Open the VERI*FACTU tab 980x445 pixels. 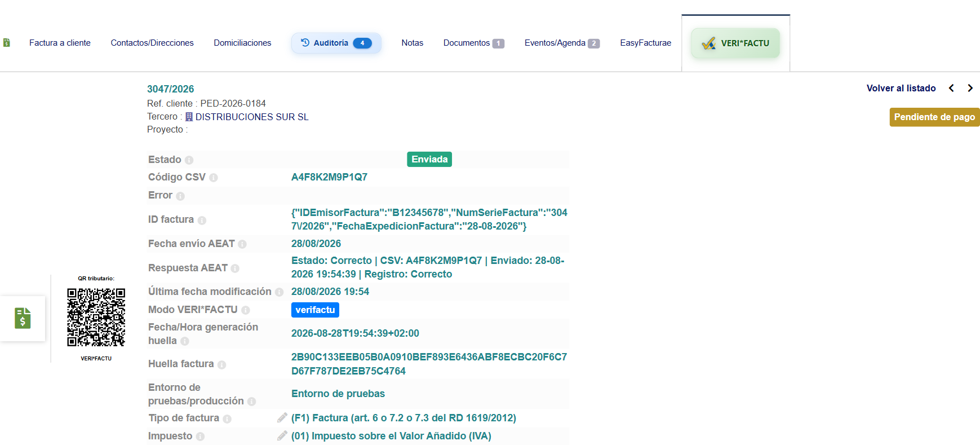[735, 43]
